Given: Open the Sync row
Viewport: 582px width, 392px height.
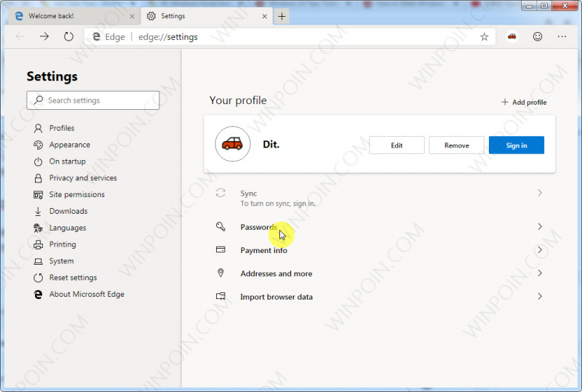Looking at the screenshot, I should [379, 198].
